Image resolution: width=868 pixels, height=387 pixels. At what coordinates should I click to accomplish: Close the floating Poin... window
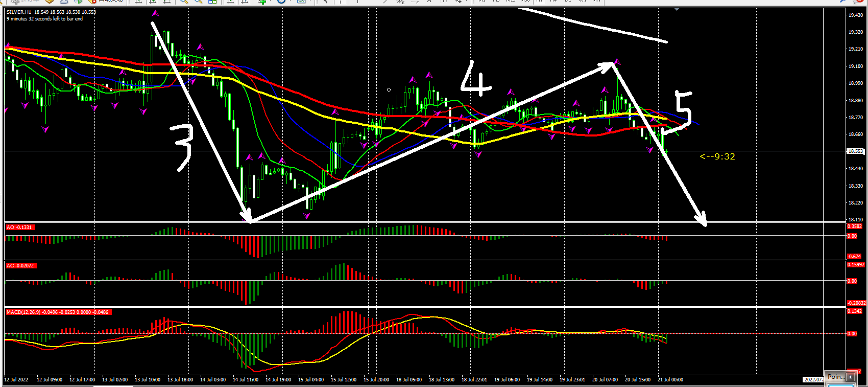(x=850, y=377)
